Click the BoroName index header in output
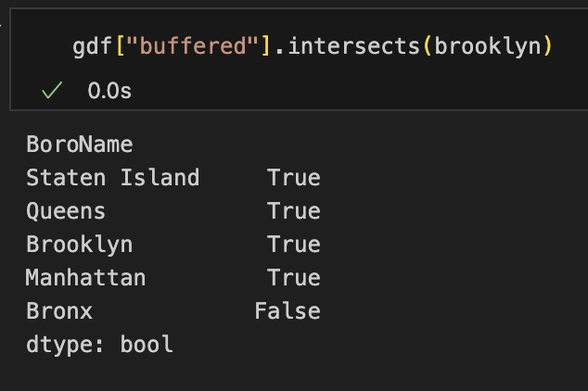 [x=80, y=145]
